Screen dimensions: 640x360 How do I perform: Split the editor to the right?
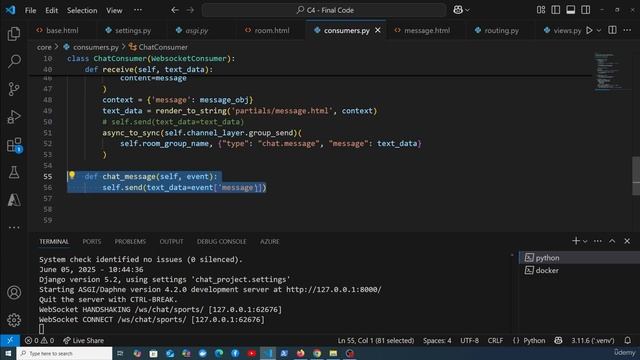pyautogui.click(x=612, y=30)
